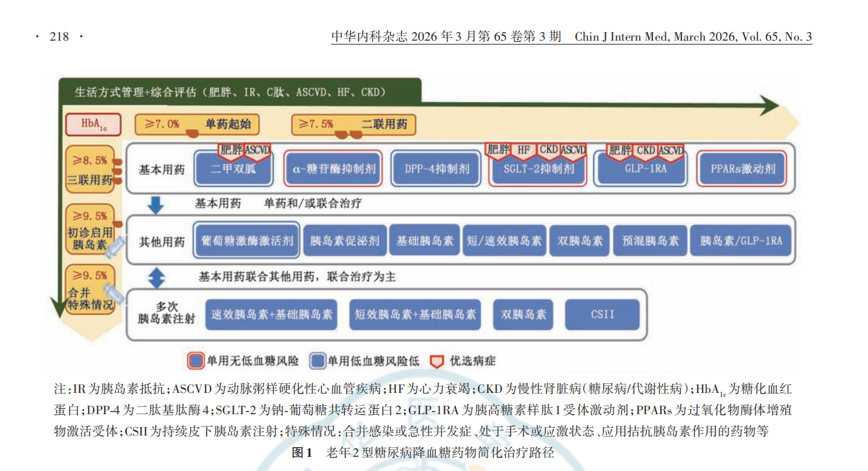Choose the DPP-4抑制剂 box
The height and width of the screenshot is (471, 868).
437,170
